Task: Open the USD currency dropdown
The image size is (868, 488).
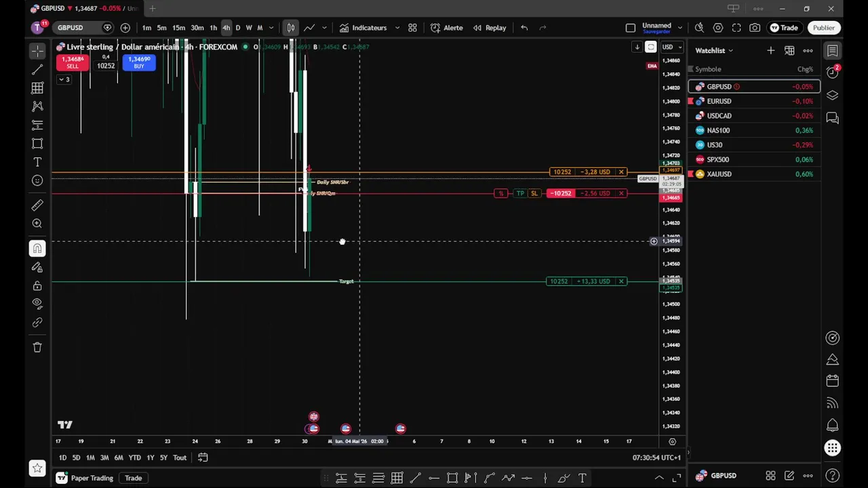Action: pyautogui.click(x=671, y=47)
